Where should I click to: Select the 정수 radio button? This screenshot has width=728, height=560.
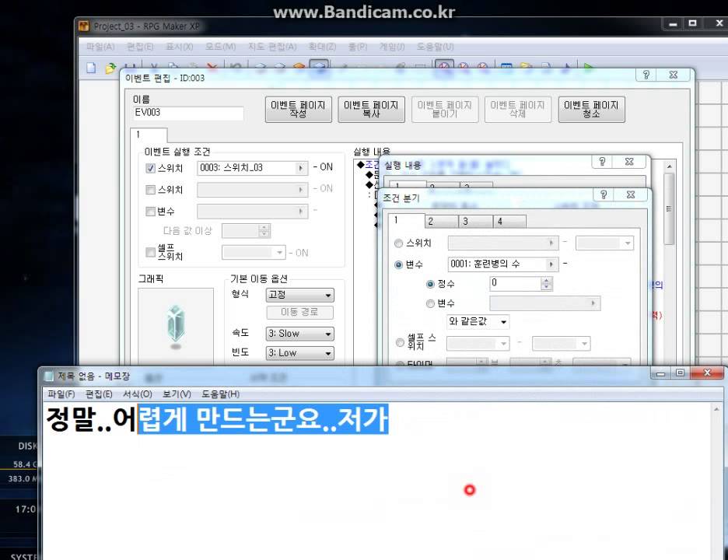pyautogui.click(x=430, y=284)
